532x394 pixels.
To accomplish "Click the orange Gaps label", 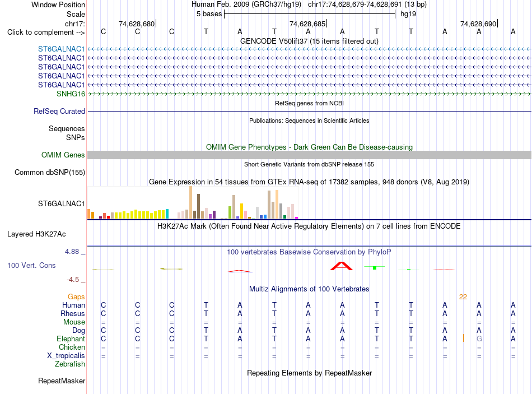I will [76, 297].
